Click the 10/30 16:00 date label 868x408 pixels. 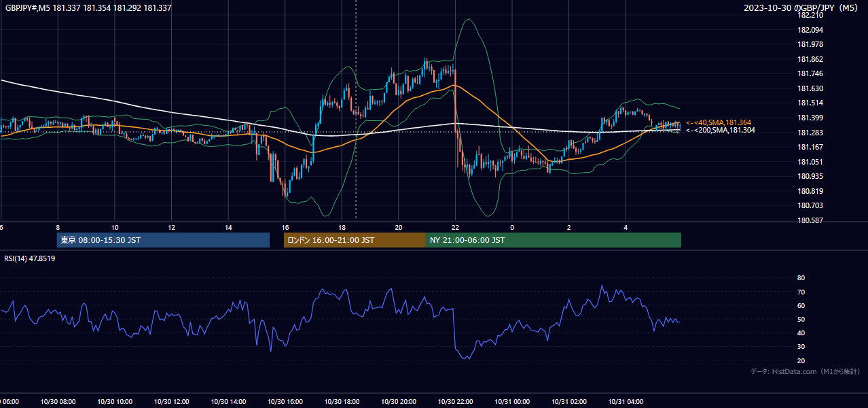point(285,402)
